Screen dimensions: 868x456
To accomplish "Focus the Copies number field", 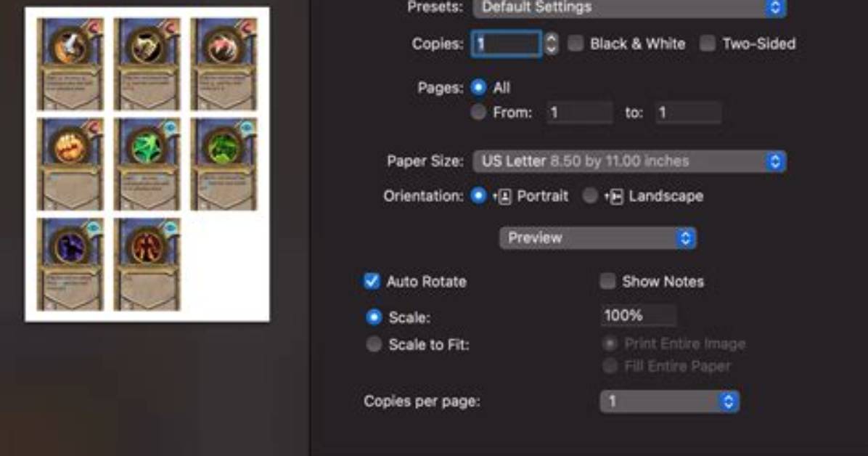I will pos(507,44).
